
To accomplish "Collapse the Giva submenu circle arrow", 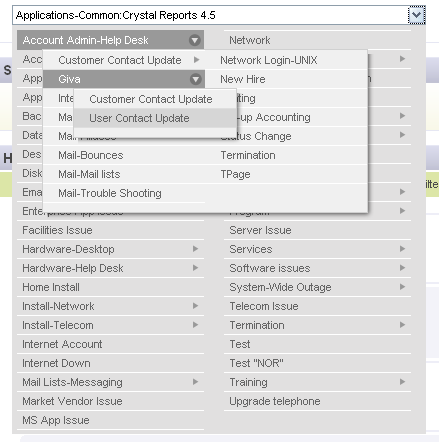I will [195, 79].
